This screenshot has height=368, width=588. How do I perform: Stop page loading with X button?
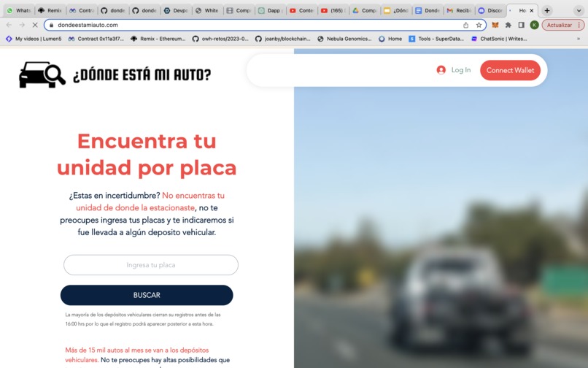click(x=35, y=25)
